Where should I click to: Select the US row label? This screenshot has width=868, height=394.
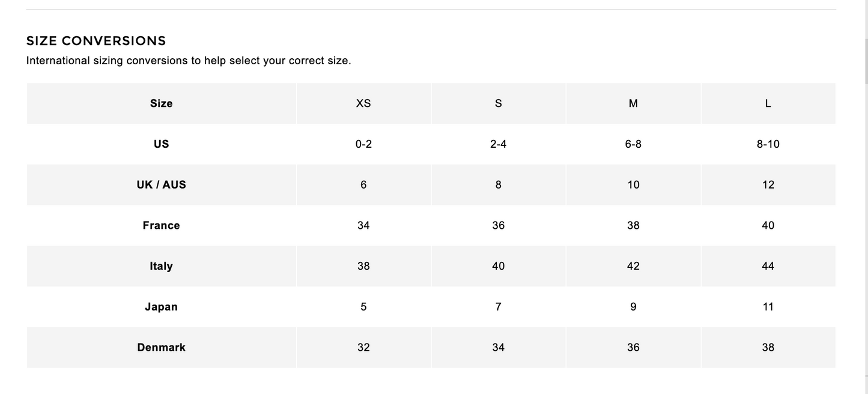pos(161,144)
